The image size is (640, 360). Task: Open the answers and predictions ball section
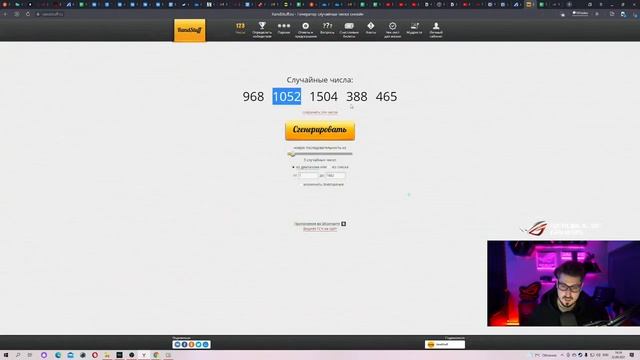click(306, 30)
